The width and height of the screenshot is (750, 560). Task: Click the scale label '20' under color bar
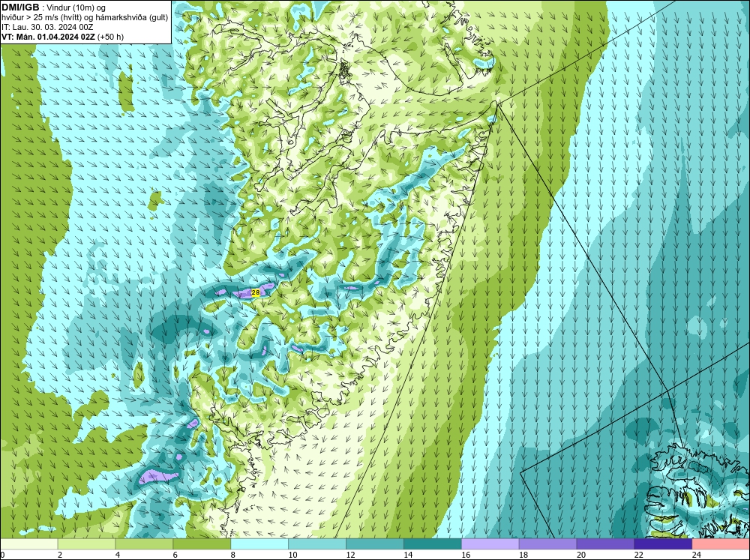[x=581, y=555]
